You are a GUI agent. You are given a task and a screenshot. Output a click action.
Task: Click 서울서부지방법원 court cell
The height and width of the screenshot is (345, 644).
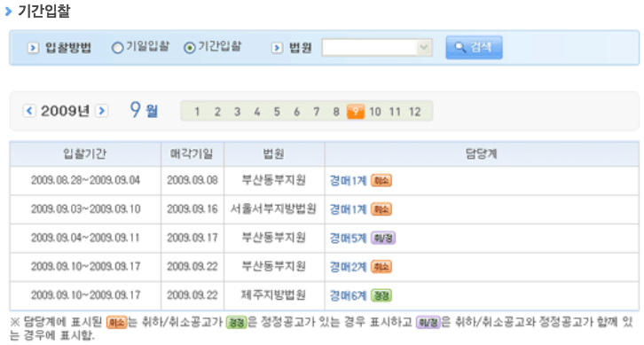[273, 209]
